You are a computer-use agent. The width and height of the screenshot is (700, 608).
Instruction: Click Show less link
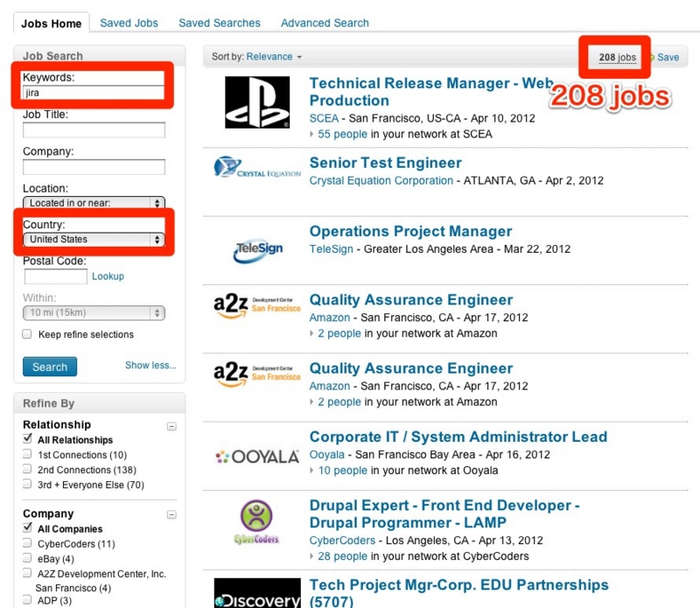150,365
